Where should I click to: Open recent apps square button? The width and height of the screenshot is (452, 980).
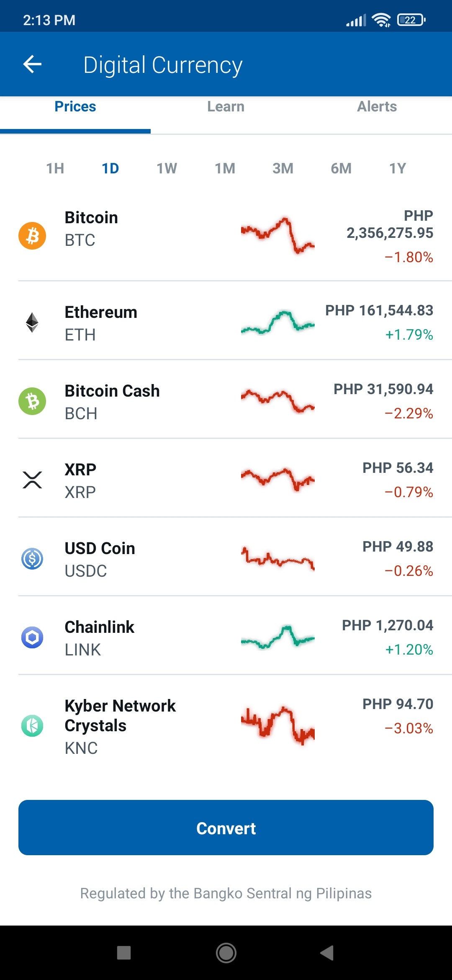[124, 953]
